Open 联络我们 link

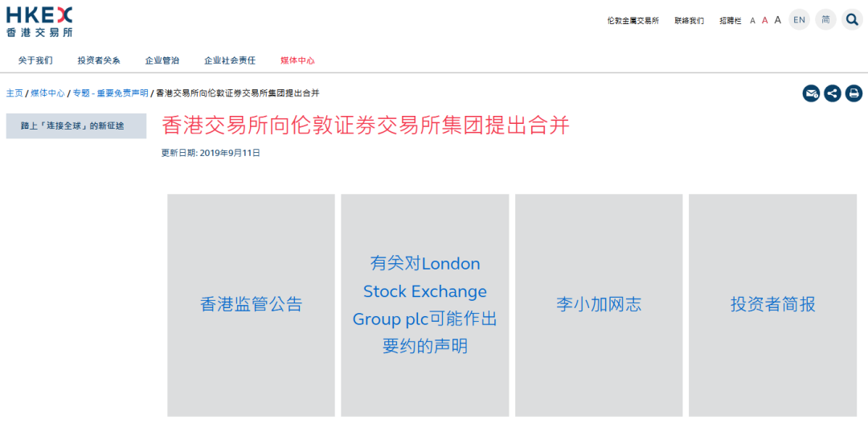pos(690,21)
